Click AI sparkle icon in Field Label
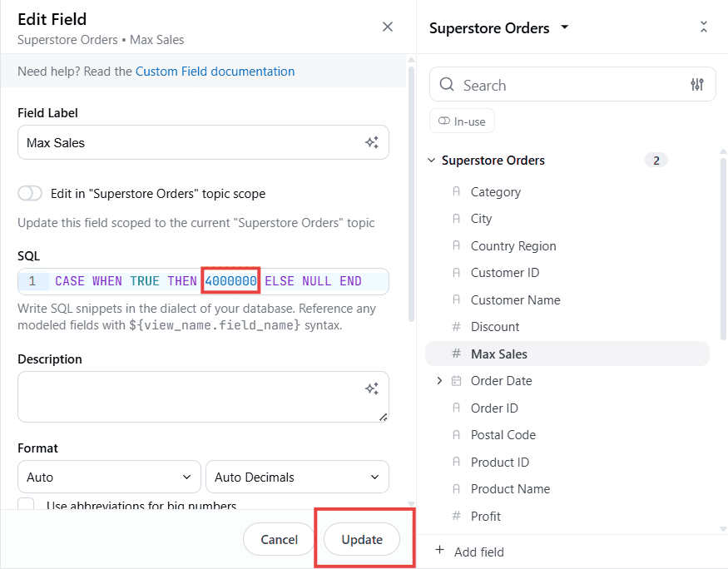Screen dimensions: 728x569 click(372, 142)
